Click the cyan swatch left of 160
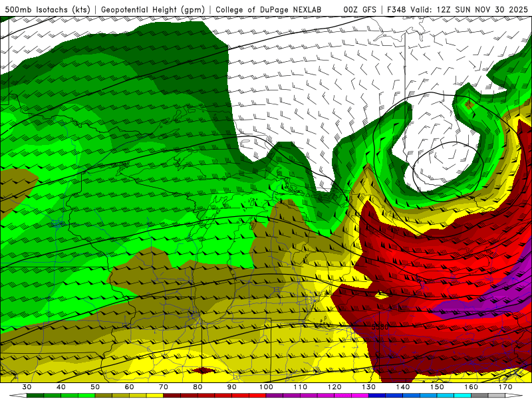Screen dimensions: 532x399 coord(462,396)
